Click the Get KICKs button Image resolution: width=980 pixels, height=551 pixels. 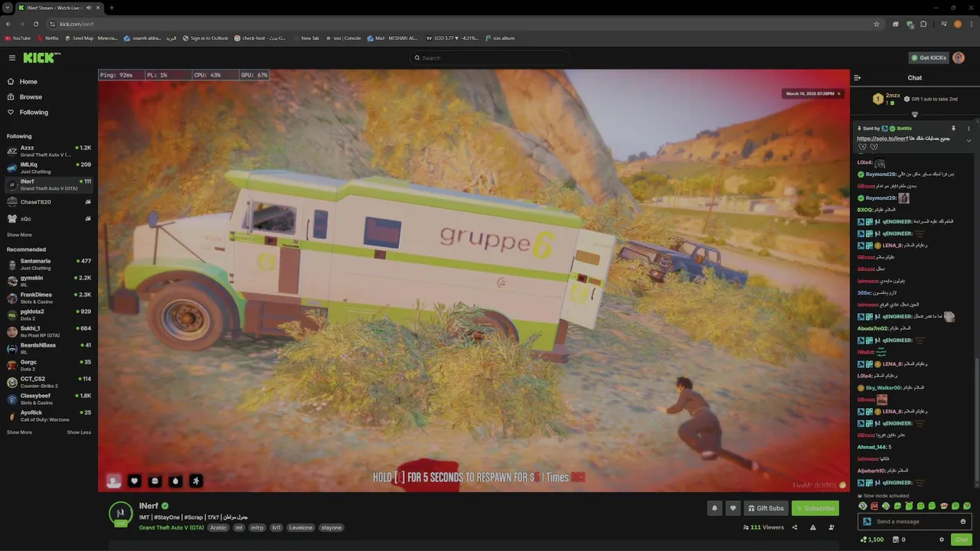point(928,58)
